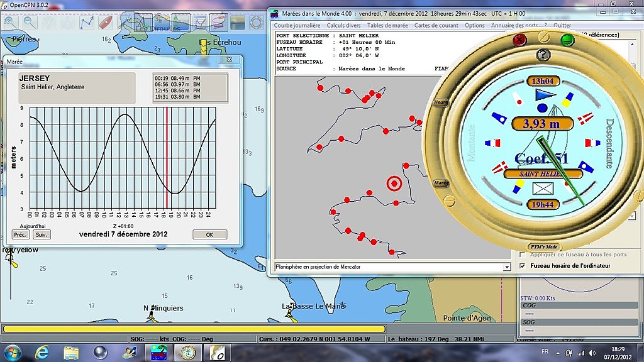
Task: Click the volume speaker tray icon
Action: 592,353
